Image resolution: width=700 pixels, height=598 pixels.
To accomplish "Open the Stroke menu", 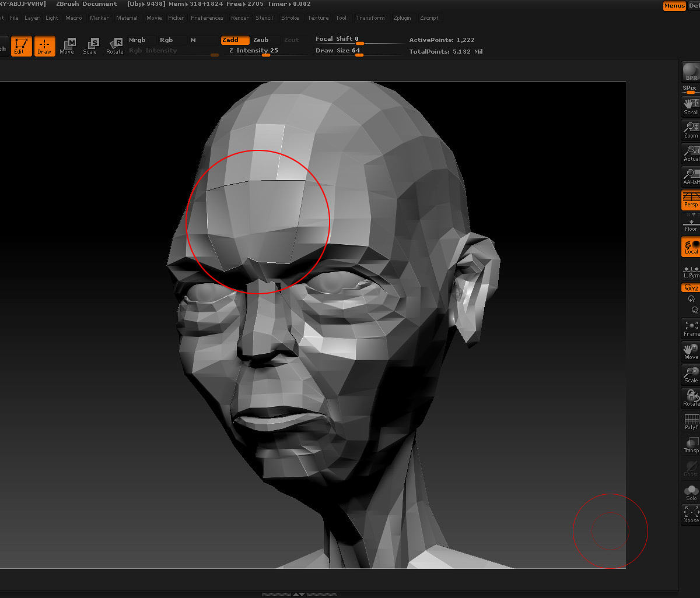I will pos(290,18).
